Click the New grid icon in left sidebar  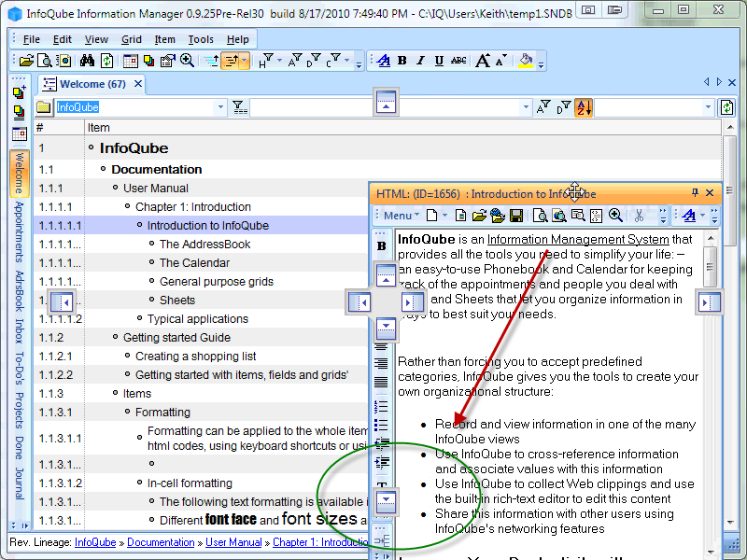(x=19, y=91)
